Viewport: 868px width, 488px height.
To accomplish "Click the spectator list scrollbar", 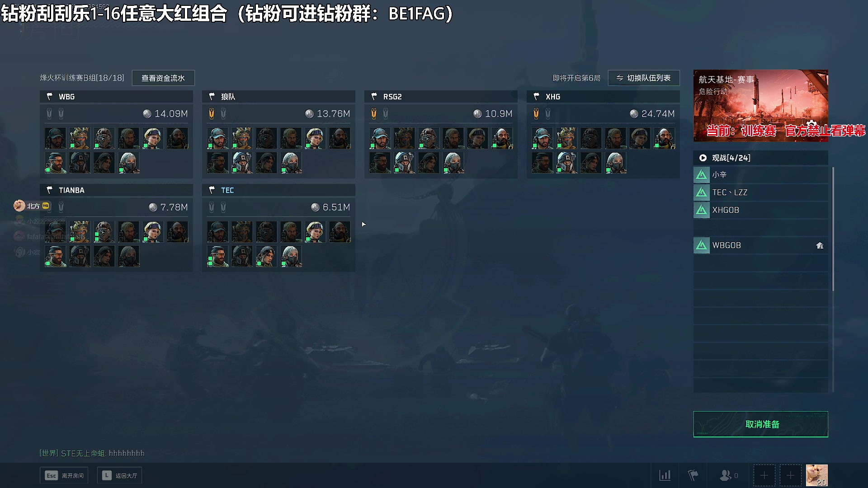I will pyautogui.click(x=833, y=229).
